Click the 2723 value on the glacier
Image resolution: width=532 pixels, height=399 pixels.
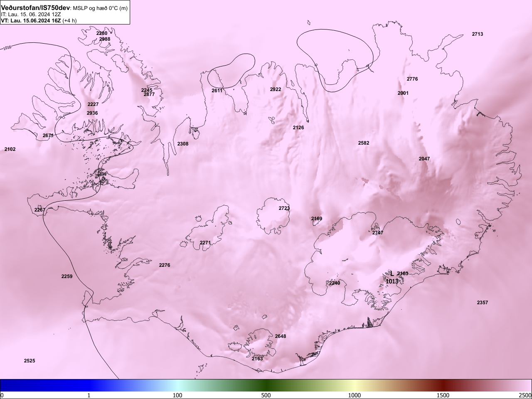[x=284, y=208]
